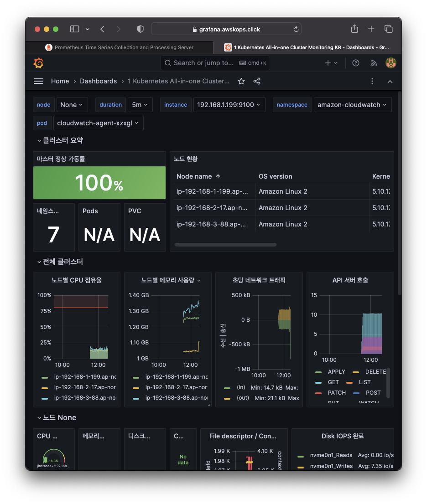Open the Safari share icon
427x504 pixels.
(x=354, y=29)
